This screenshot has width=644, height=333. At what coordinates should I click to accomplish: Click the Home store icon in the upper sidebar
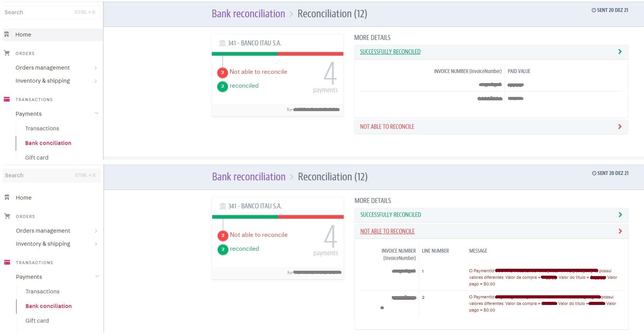7,35
